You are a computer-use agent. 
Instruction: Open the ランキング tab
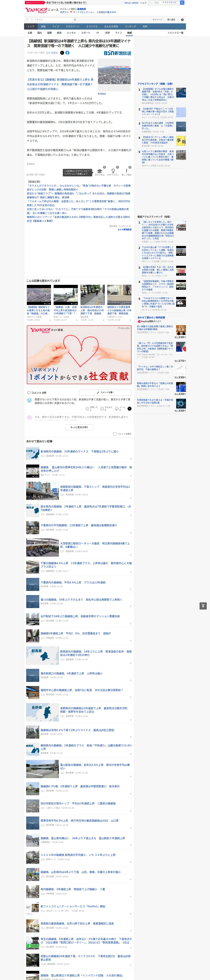click(130, 27)
